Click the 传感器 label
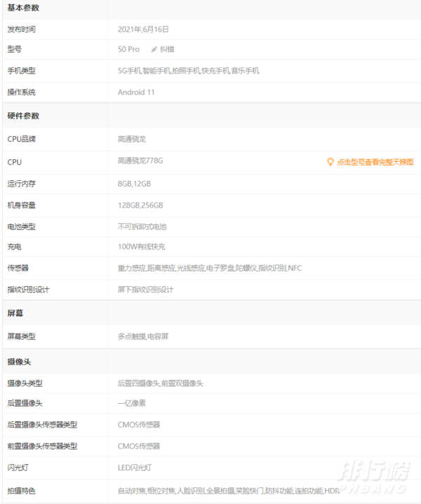 pyautogui.click(x=18, y=268)
